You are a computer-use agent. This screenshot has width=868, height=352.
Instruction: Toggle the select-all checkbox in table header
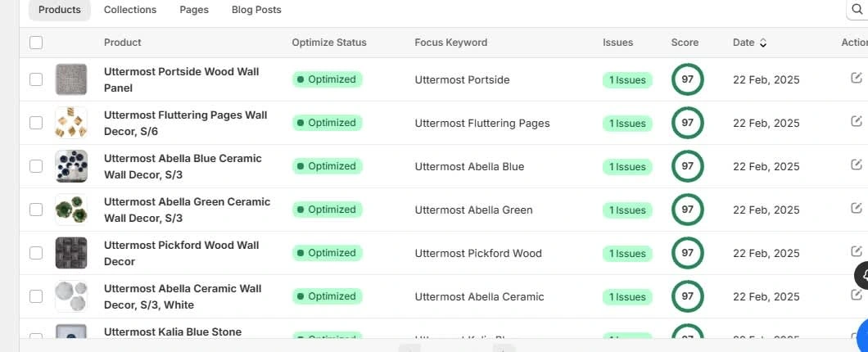coord(36,43)
